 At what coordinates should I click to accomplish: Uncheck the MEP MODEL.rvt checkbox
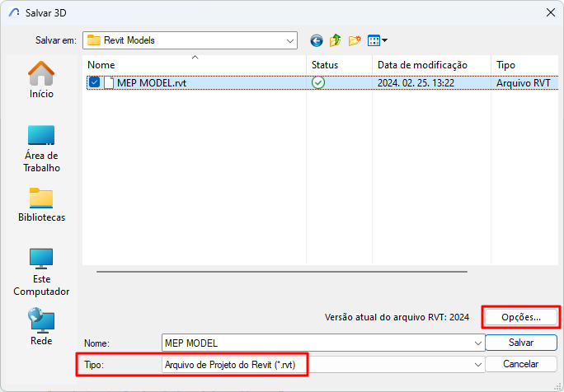point(94,82)
